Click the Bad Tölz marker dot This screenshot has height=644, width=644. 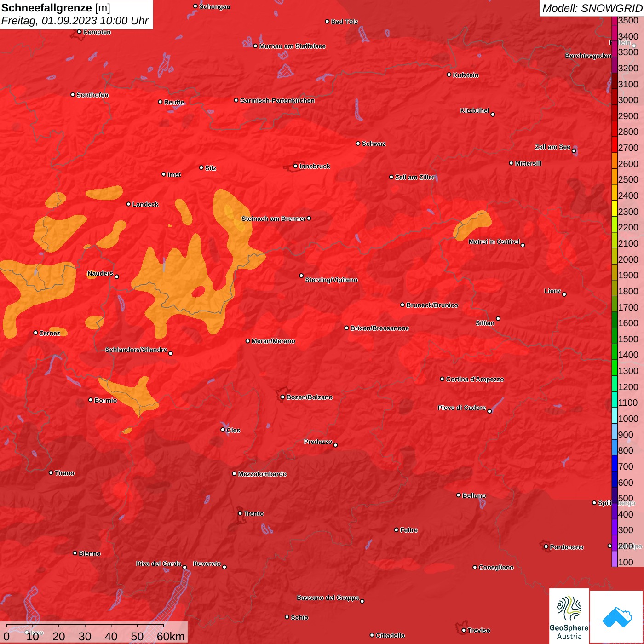327,22
